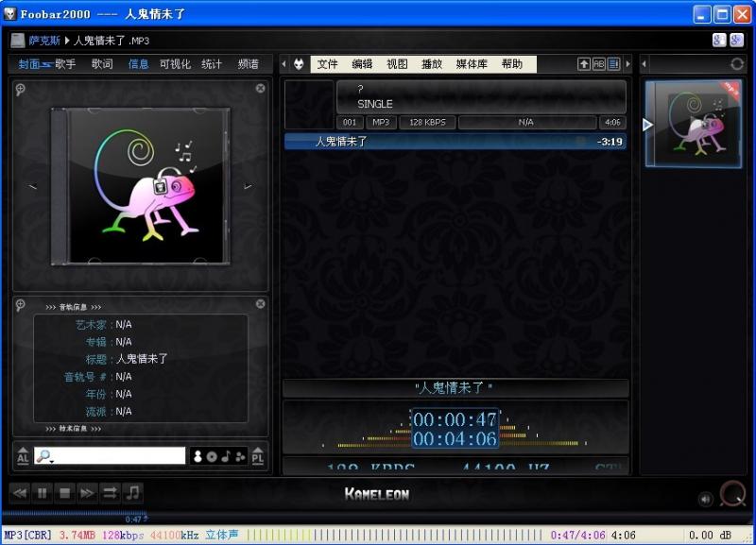
Task: Click the drive icon before 萨克斯
Action: (x=18, y=41)
